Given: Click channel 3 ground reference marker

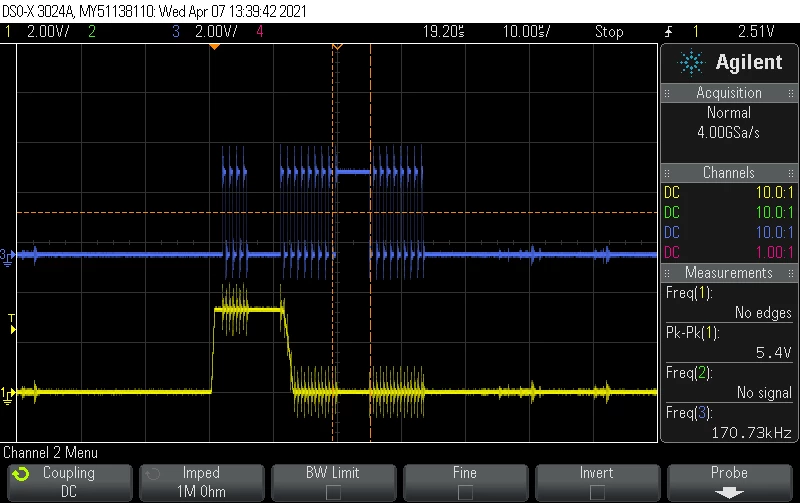Looking at the screenshot, I should (x=7, y=257).
